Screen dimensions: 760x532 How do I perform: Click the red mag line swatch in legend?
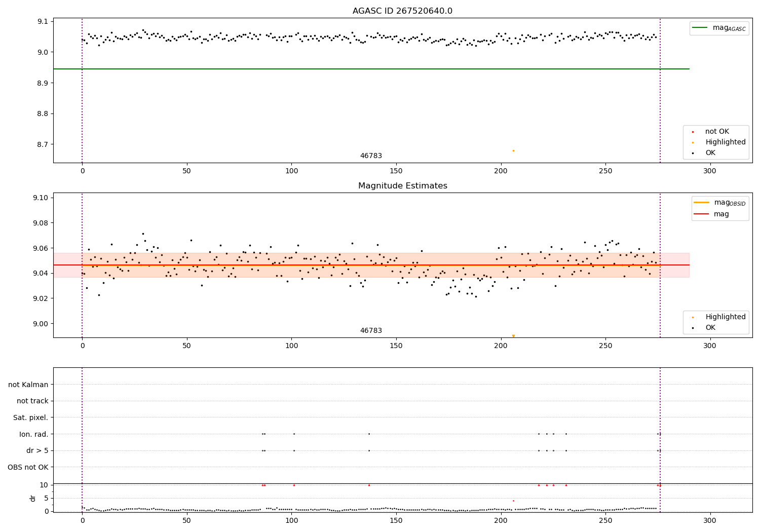point(701,214)
